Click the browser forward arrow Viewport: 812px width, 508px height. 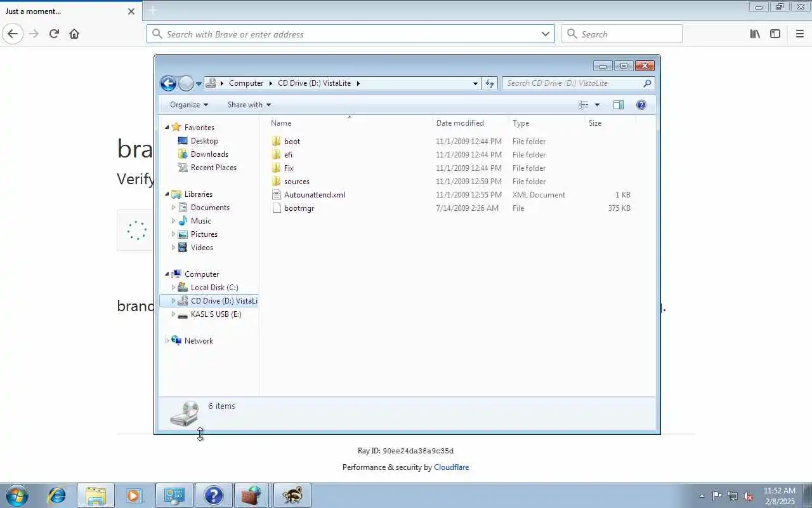(34, 34)
